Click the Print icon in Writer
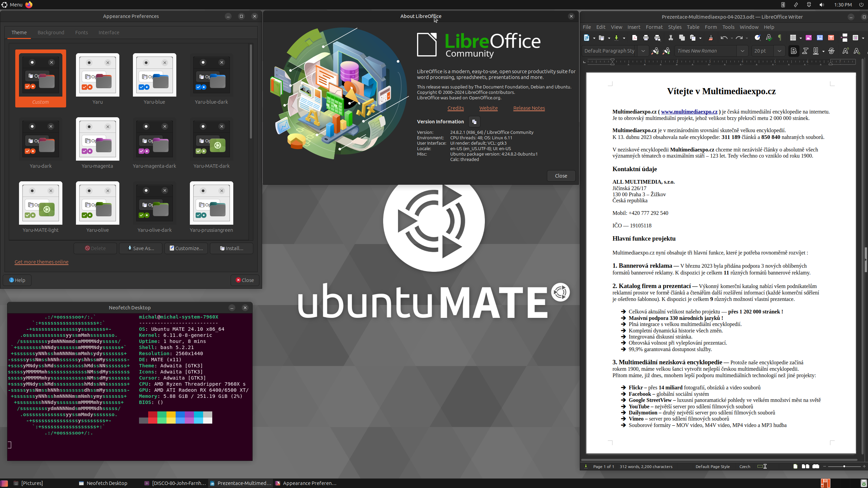 pyautogui.click(x=646, y=38)
